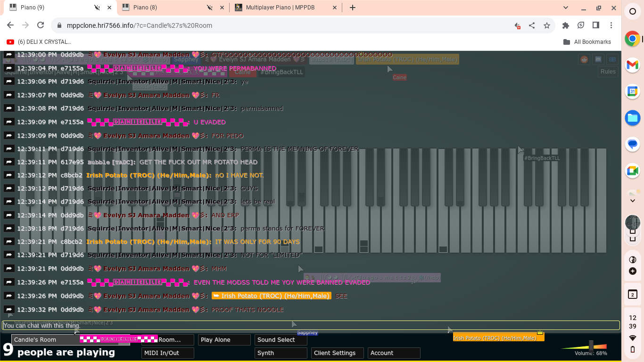Open the Chrome three-dot menu
The height and width of the screenshot is (362, 644).
tap(611, 25)
